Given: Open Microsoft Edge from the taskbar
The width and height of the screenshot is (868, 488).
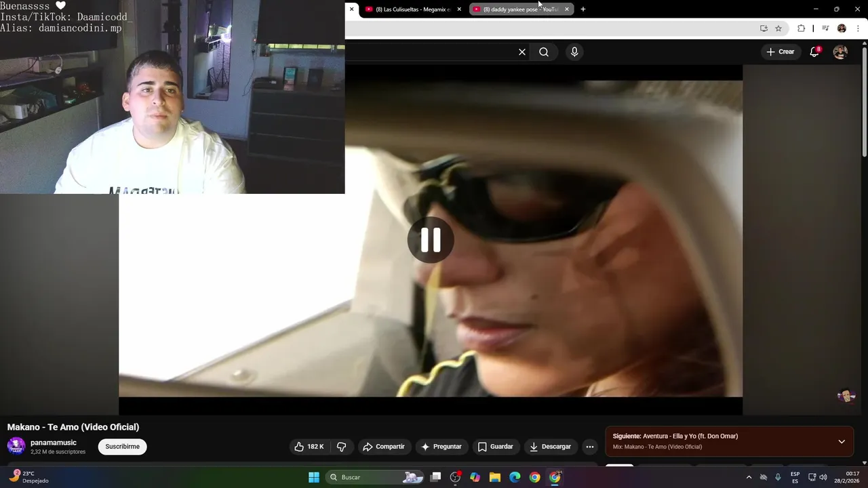Looking at the screenshot, I should [x=515, y=477].
